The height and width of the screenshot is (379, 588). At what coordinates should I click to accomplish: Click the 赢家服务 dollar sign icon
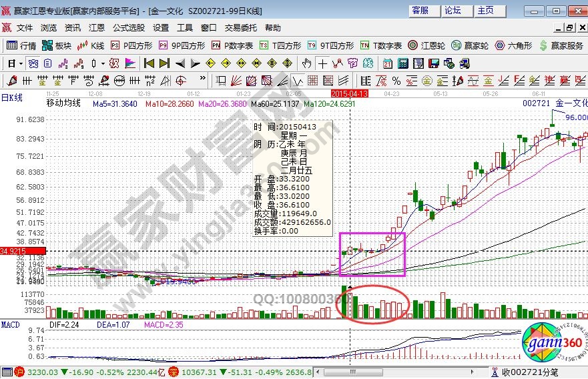[543, 45]
